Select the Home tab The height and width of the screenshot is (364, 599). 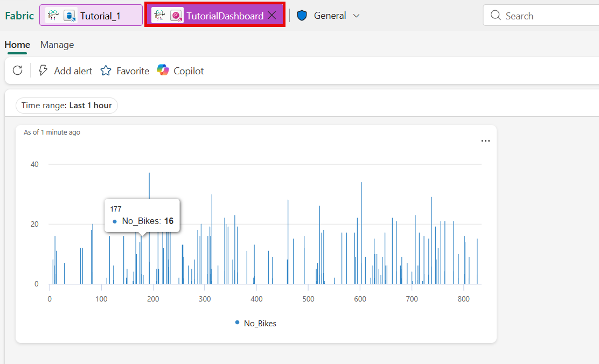click(x=17, y=45)
